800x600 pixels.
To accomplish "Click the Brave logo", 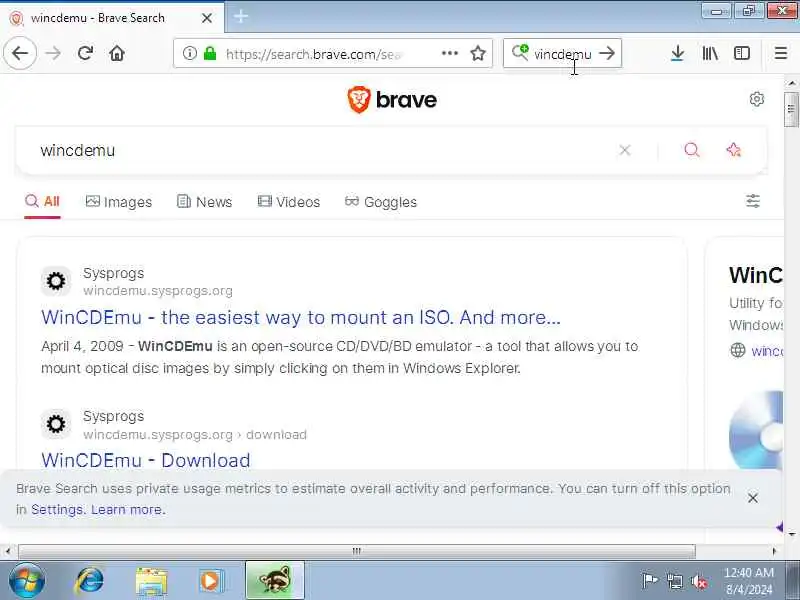I will click(x=392, y=99).
